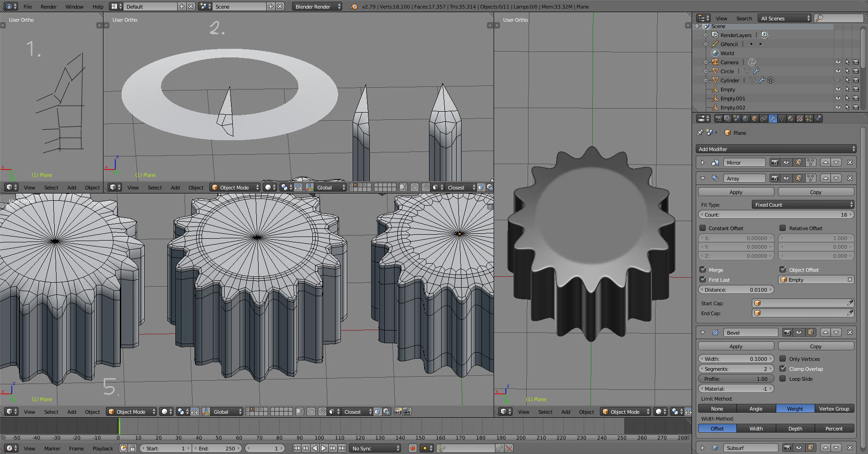Set Bevel width method to Percent
Screen dimensions: 868x454
click(x=834, y=428)
